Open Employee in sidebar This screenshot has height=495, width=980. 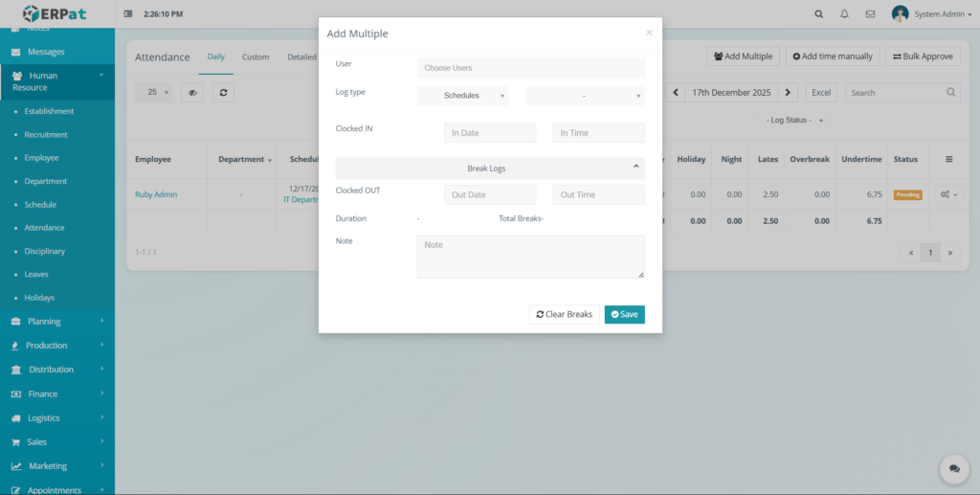click(x=41, y=157)
